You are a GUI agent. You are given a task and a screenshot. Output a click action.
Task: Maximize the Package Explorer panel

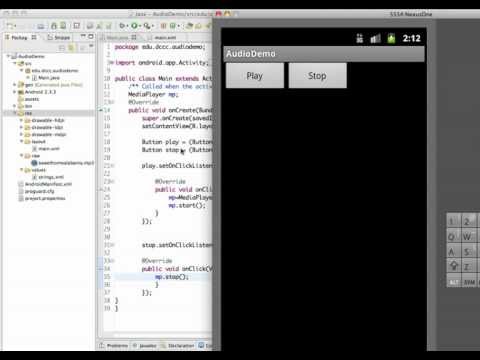point(91,36)
